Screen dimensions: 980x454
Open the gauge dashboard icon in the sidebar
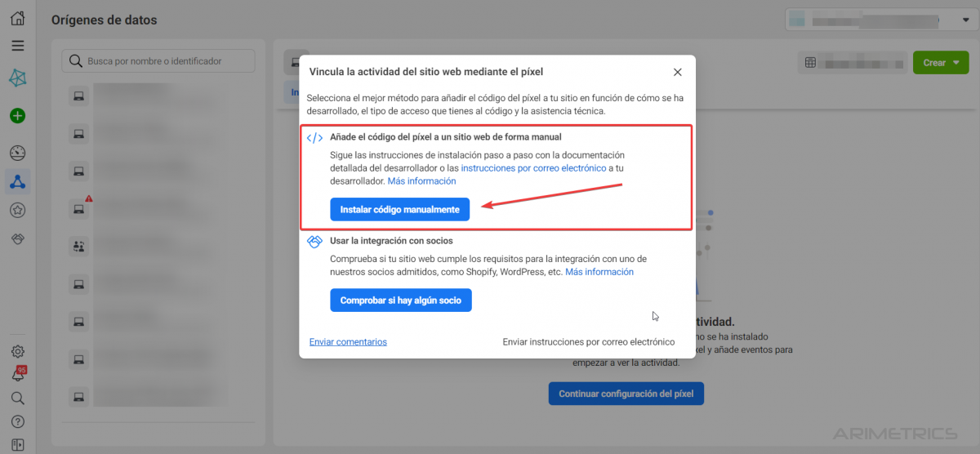tap(17, 154)
